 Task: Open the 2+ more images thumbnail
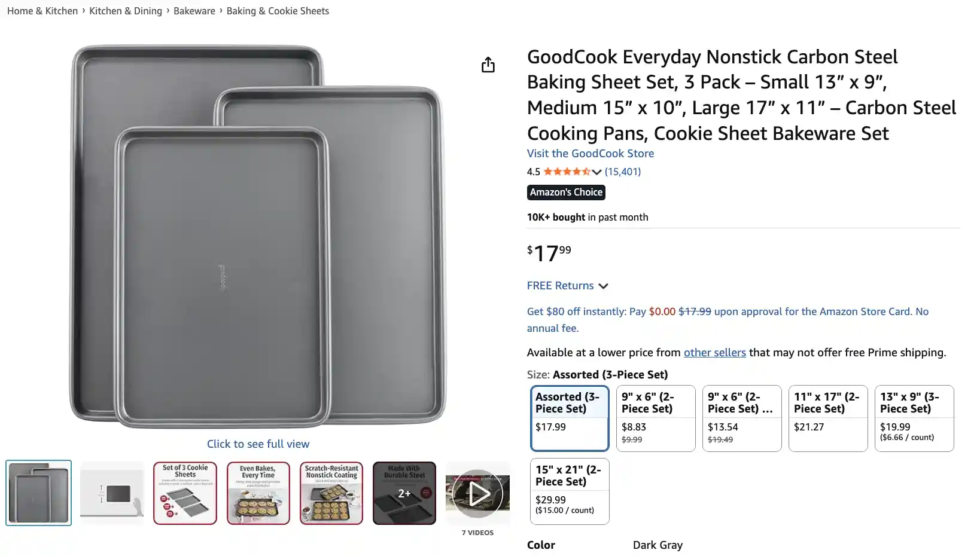[404, 493]
